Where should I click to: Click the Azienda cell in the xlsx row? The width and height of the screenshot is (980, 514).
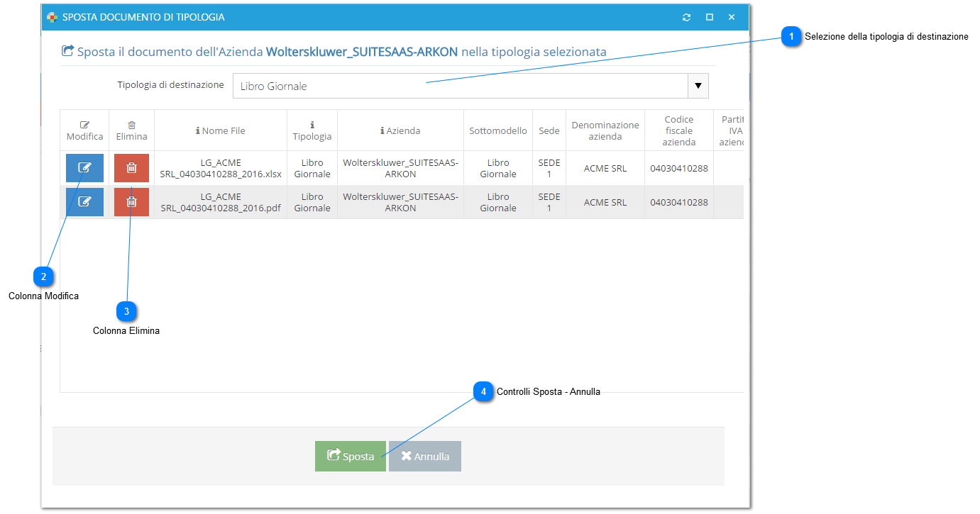(400, 168)
